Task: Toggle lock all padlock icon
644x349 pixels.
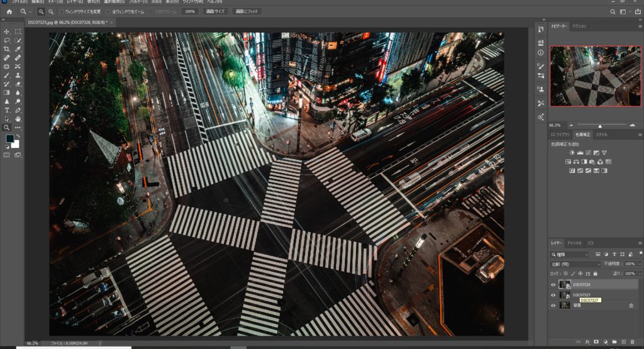Action: pos(595,274)
